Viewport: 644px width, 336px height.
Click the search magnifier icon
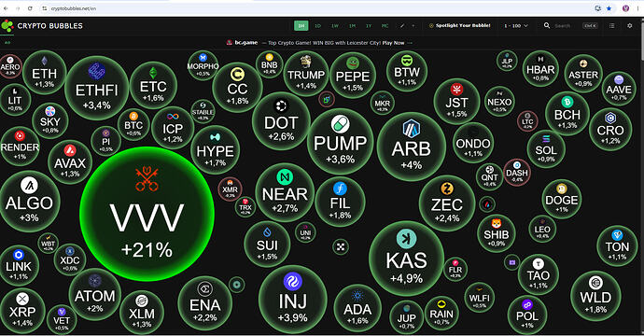547,25
